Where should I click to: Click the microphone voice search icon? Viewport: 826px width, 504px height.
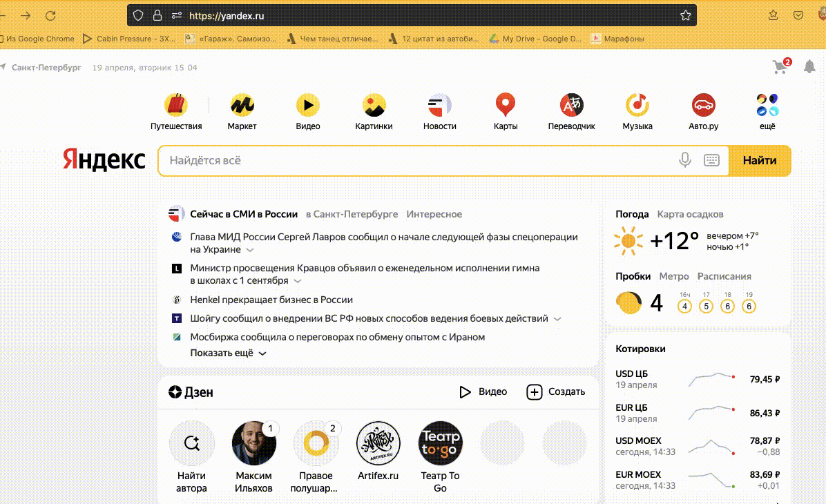pyautogui.click(x=684, y=160)
